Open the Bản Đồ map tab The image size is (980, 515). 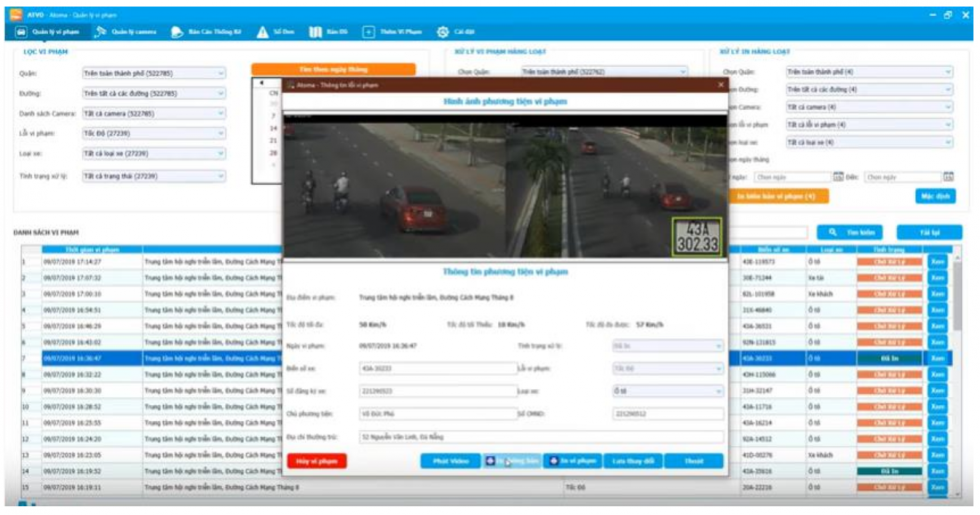click(328, 32)
